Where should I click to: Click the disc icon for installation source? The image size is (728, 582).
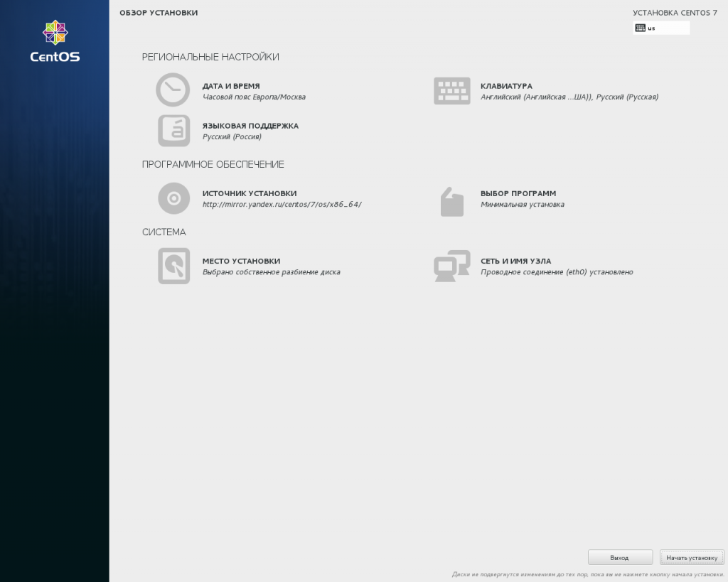click(x=173, y=198)
